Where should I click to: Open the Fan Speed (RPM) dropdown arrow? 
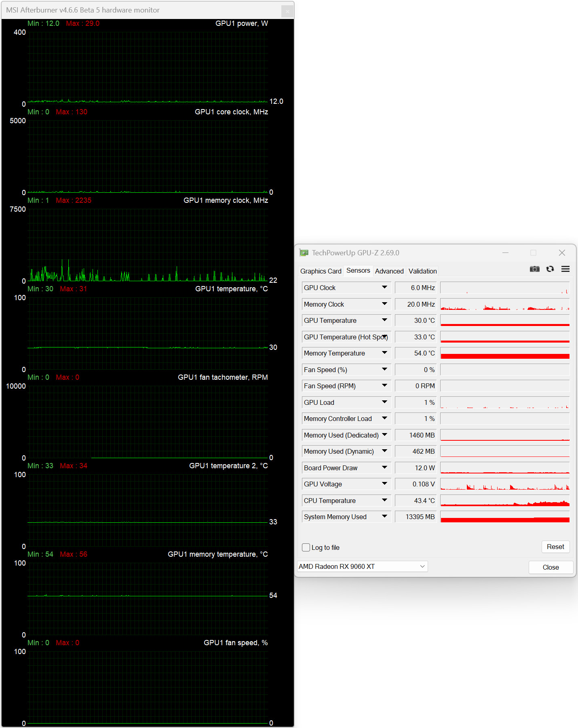[x=384, y=386]
